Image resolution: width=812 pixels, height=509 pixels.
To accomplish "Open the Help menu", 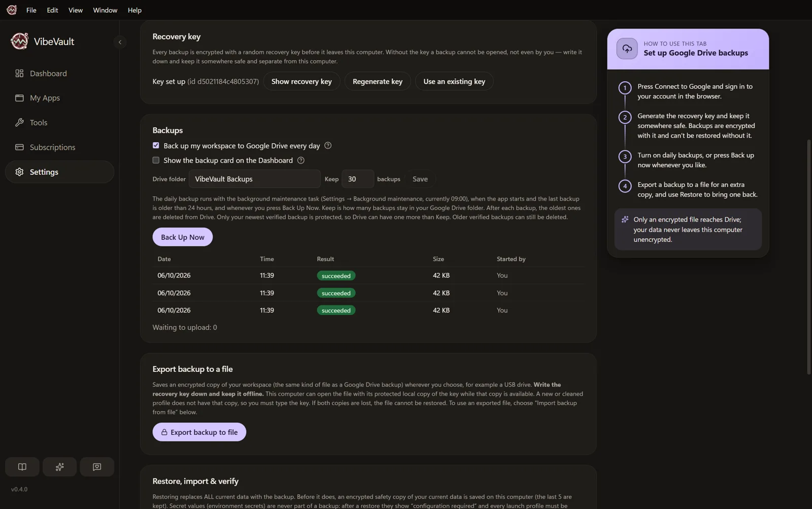I will (x=134, y=10).
